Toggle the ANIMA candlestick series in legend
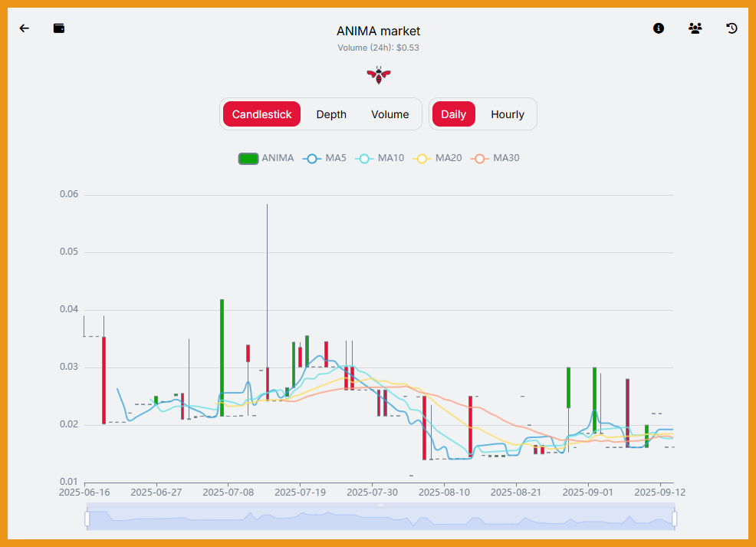Image resolution: width=756 pixels, height=547 pixels. click(266, 159)
